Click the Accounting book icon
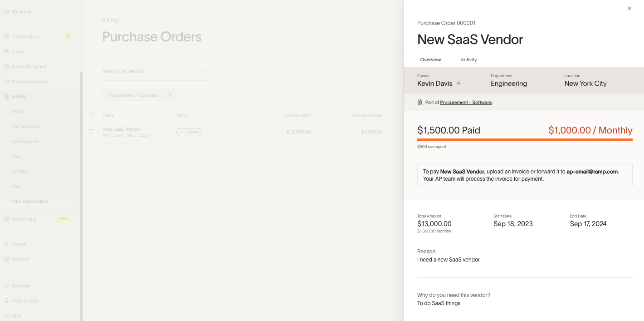 pyautogui.click(x=6, y=219)
